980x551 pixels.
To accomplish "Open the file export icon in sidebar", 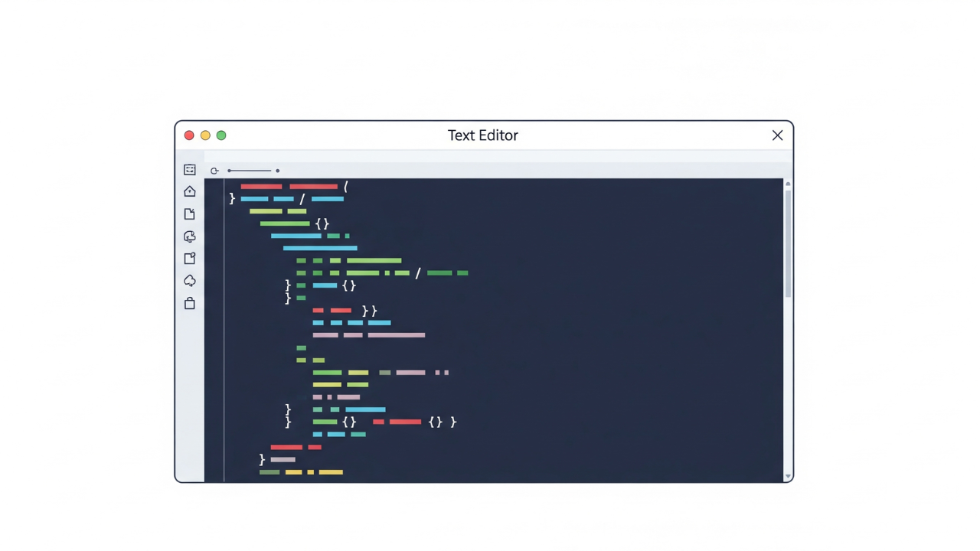I will tap(189, 258).
